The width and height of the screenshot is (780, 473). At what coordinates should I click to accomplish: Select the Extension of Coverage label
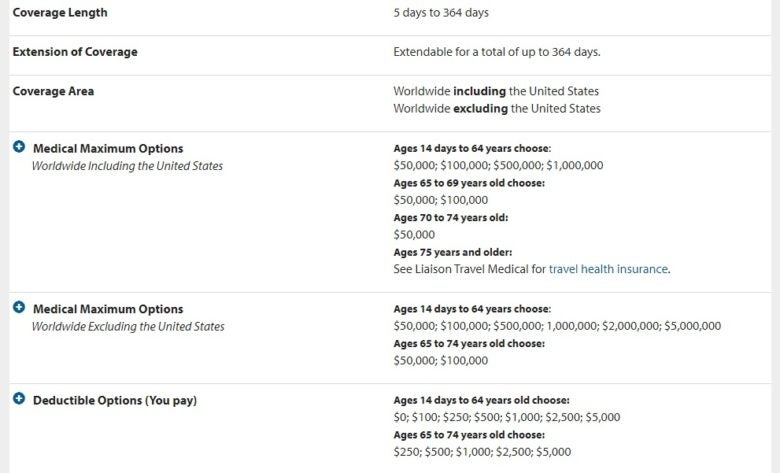(x=75, y=52)
